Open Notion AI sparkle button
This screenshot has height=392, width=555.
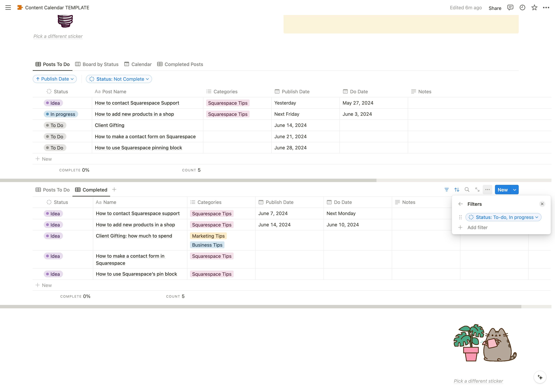540,377
